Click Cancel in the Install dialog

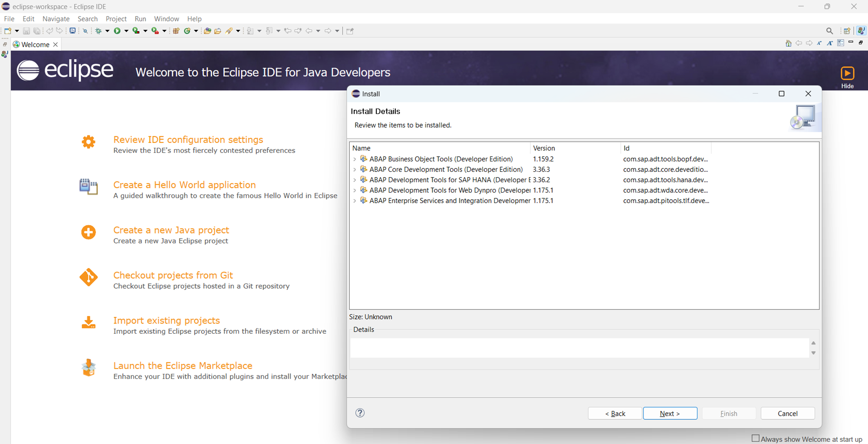pos(787,413)
